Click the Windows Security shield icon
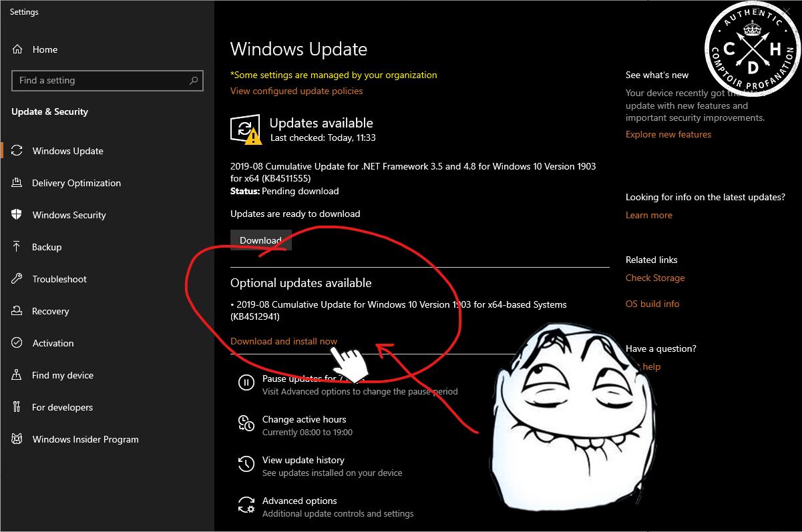Image resolution: width=802 pixels, height=532 pixels. tap(17, 215)
